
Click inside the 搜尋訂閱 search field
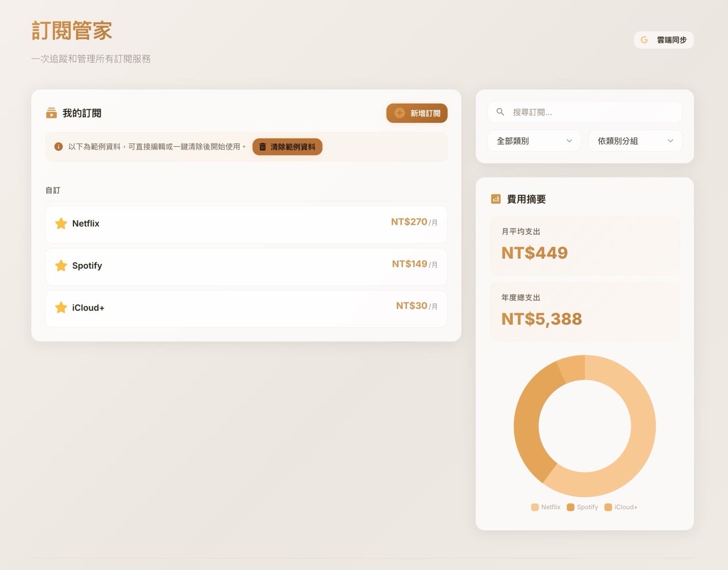tap(584, 111)
